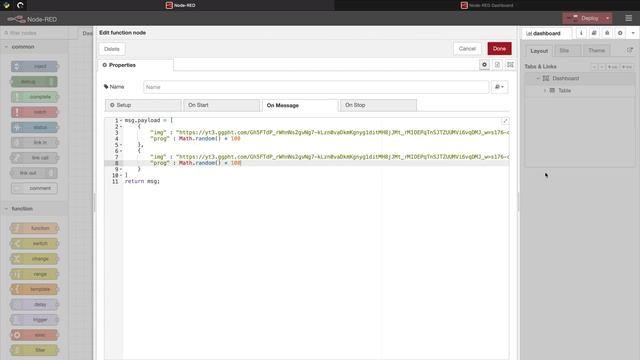Expand the Table group tree item

point(544,91)
